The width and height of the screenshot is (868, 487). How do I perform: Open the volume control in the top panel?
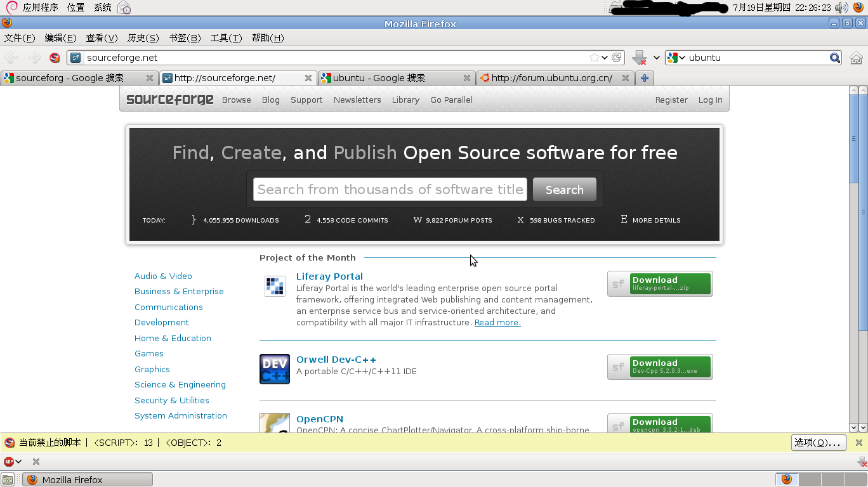coord(841,8)
